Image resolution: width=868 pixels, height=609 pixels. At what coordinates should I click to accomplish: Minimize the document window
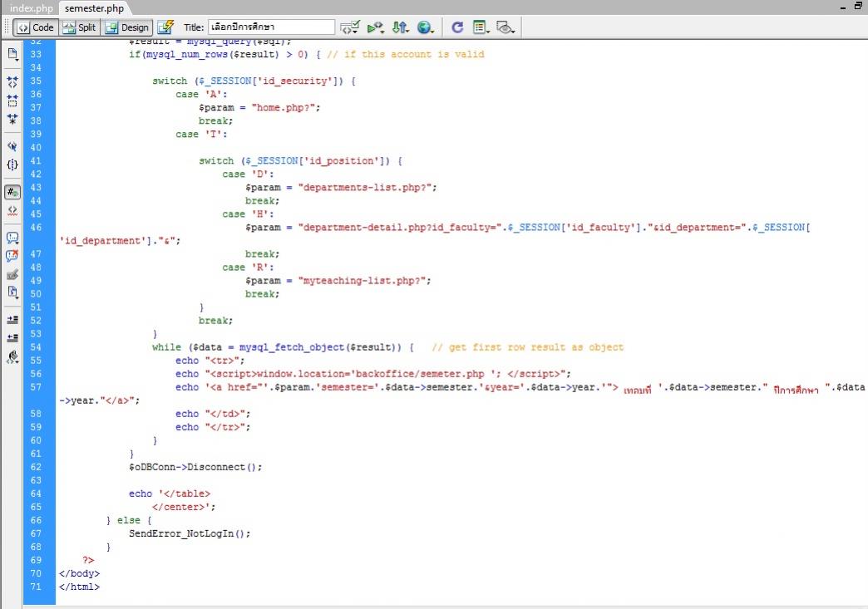click(x=843, y=7)
